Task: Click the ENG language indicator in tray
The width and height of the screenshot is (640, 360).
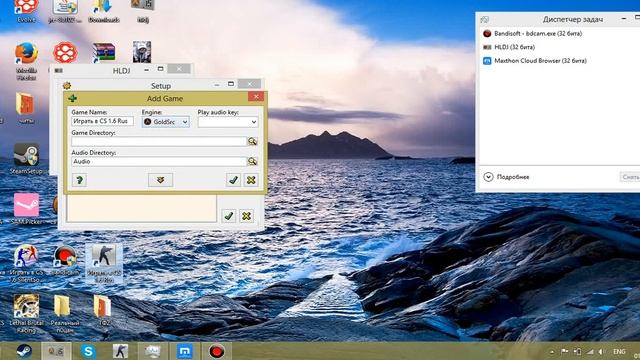Action: (x=619, y=351)
